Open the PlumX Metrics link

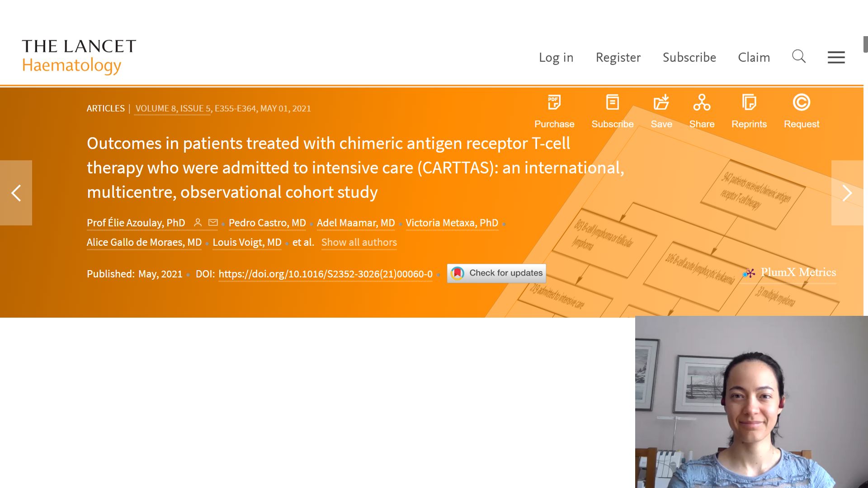click(x=797, y=272)
